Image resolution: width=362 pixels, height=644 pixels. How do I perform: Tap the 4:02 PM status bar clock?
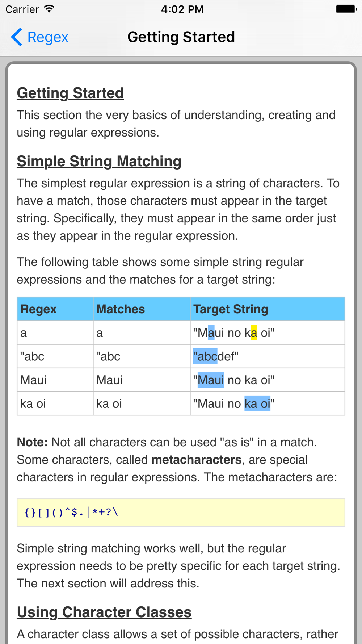tap(182, 9)
